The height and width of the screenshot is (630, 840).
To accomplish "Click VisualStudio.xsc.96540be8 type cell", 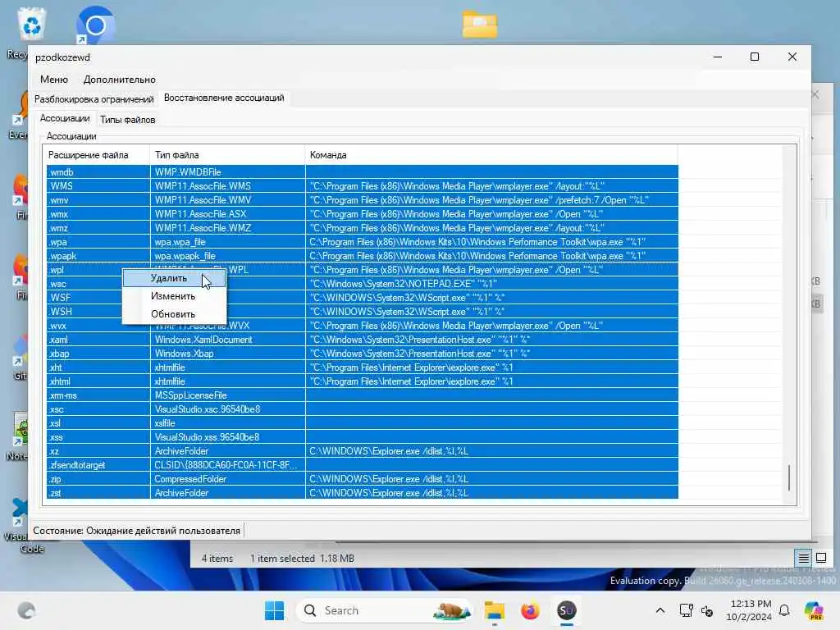I will point(227,409).
